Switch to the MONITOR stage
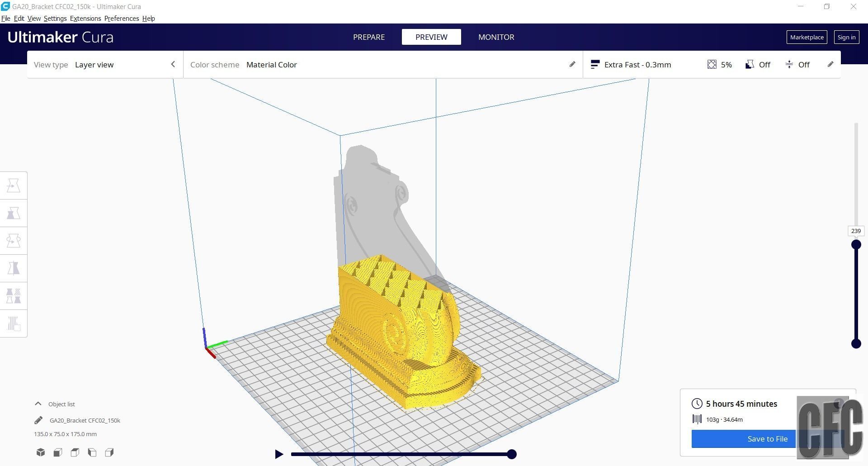This screenshot has height=466, width=868. coord(496,37)
